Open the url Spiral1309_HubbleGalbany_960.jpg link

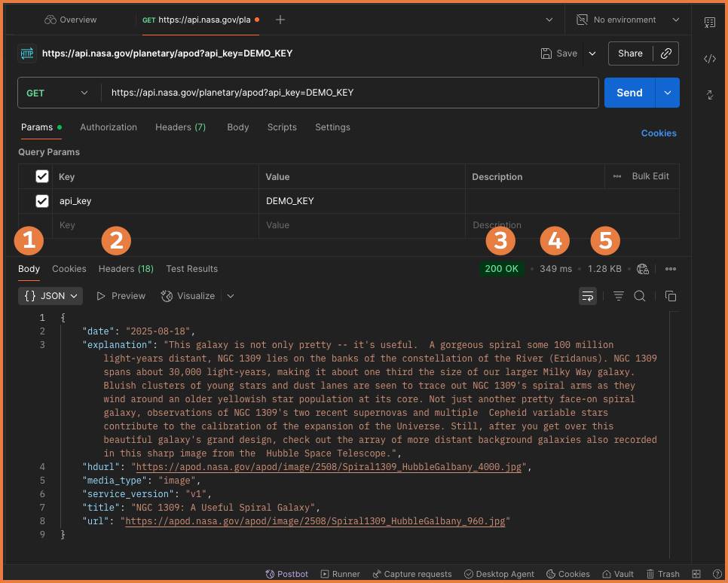[x=315, y=521]
